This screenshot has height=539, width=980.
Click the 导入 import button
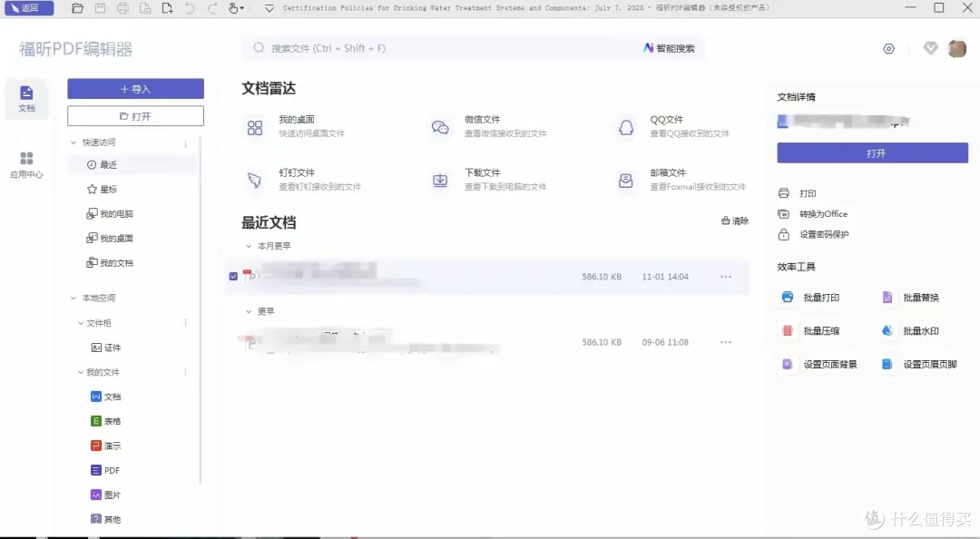135,89
